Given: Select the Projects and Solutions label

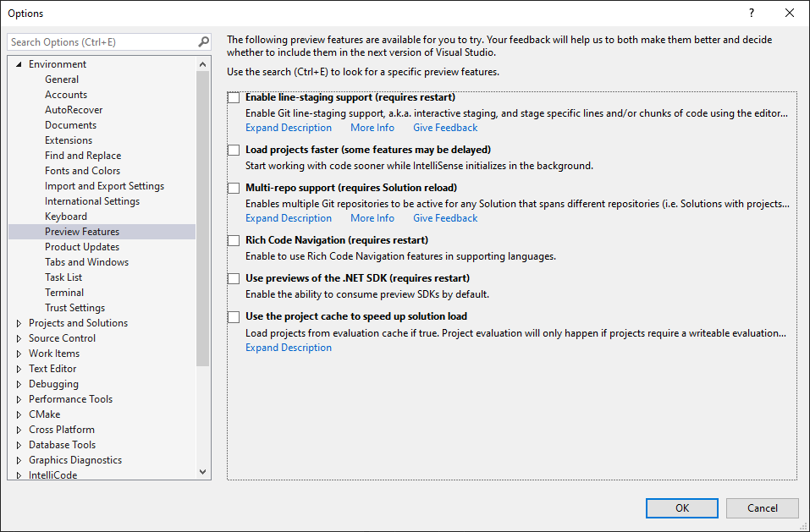Looking at the screenshot, I should pyautogui.click(x=78, y=323).
